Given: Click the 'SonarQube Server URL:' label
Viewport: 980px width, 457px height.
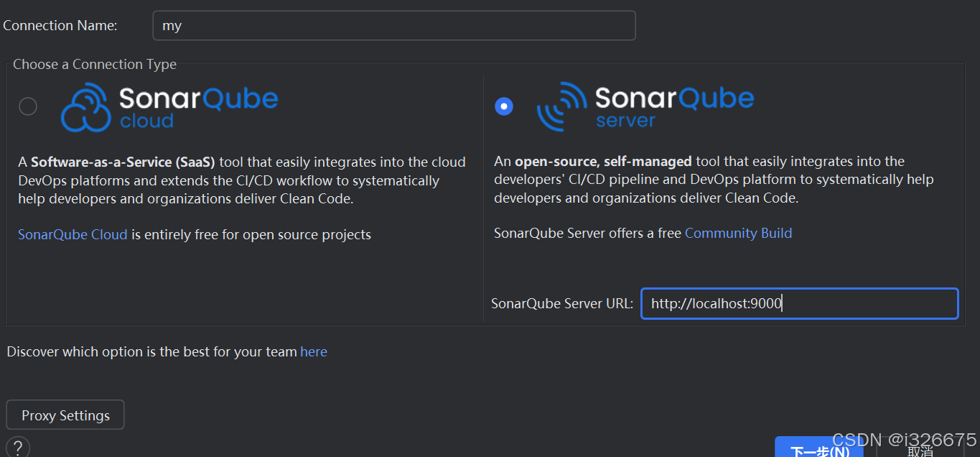Looking at the screenshot, I should tap(562, 303).
